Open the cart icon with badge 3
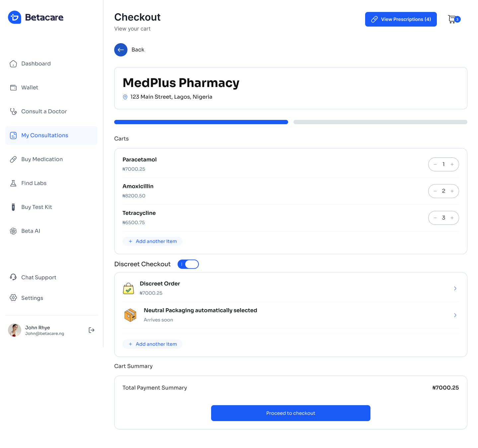 454,19
